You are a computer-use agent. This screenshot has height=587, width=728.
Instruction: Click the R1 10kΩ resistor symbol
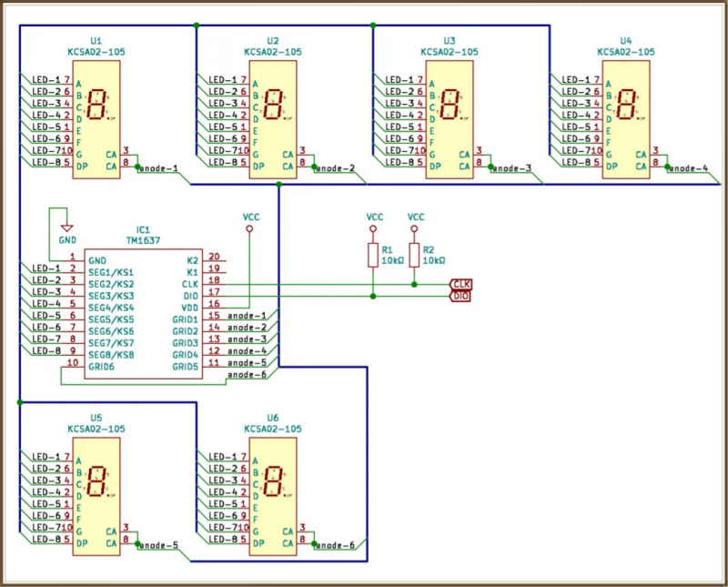click(373, 255)
